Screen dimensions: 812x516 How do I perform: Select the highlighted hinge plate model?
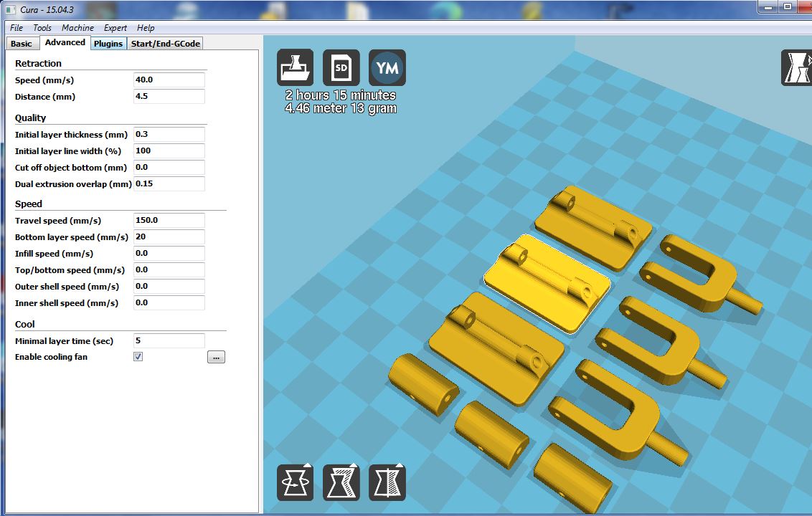pos(547,284)
